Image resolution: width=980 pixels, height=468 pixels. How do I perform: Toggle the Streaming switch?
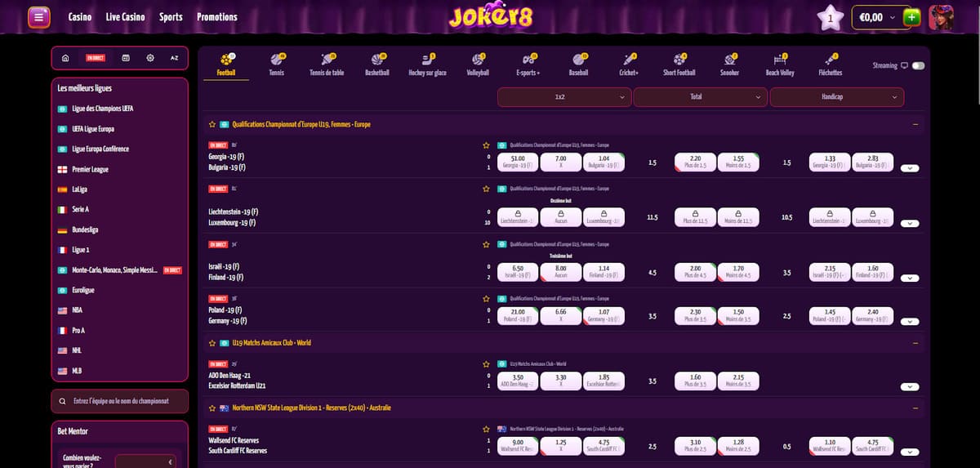click(x=918, y=65)
